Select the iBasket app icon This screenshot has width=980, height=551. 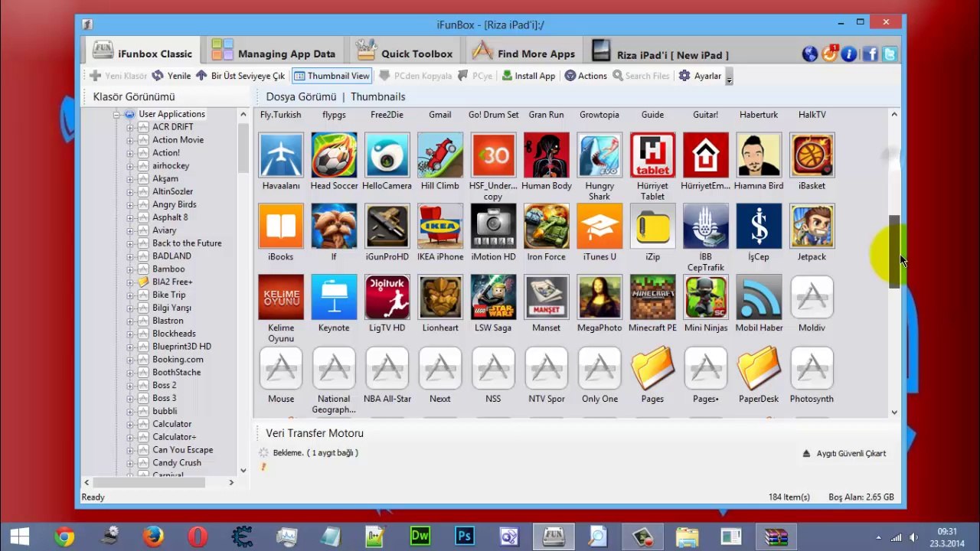coord(812,155)
